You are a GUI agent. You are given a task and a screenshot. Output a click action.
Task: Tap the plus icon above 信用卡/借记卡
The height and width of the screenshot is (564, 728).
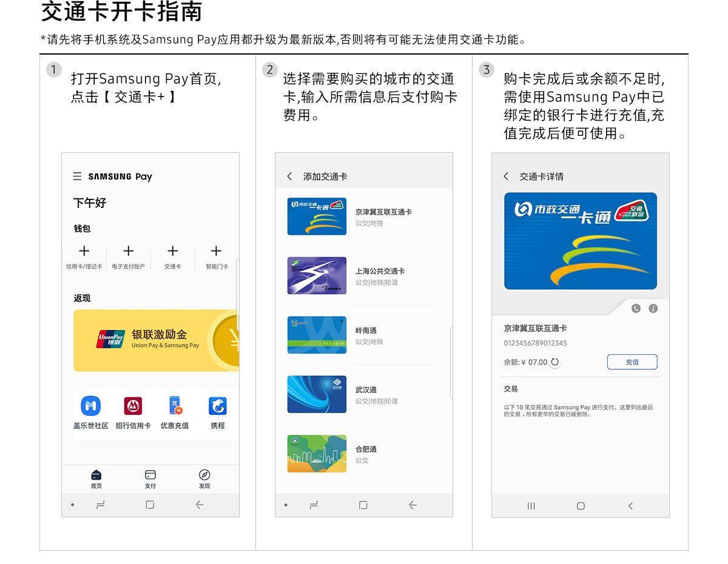click(x=84, y=251)
